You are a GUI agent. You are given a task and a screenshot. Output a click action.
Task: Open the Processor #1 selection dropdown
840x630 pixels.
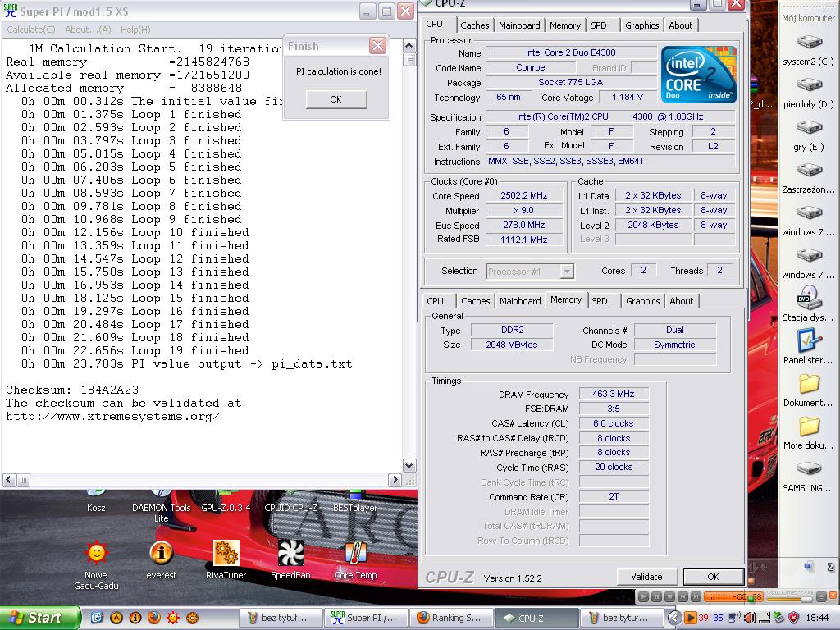[567, 272]
